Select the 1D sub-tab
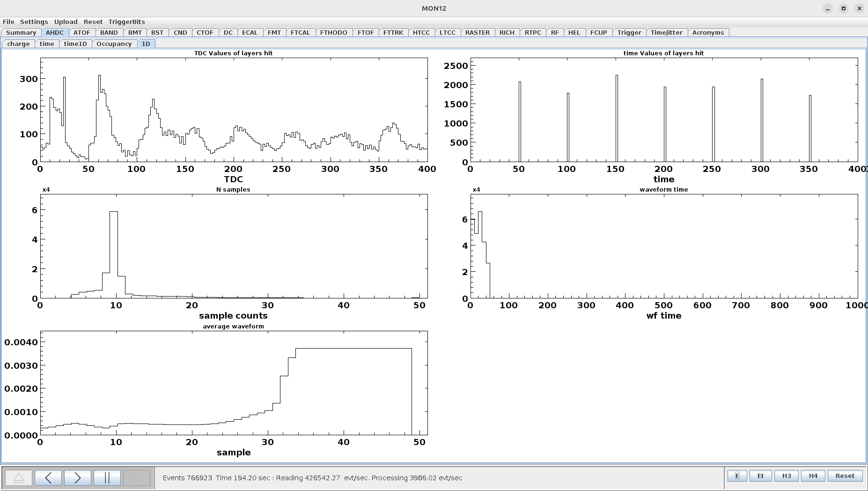The image size is (868, 491). click(146, 44)
